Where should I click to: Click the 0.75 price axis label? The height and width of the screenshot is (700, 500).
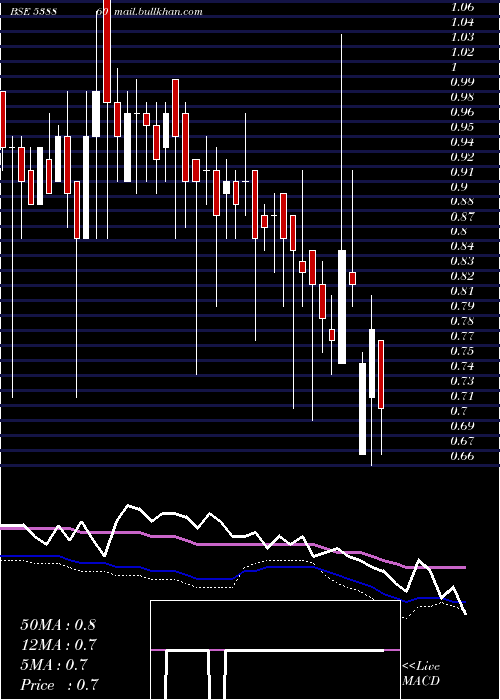(462, 351)
